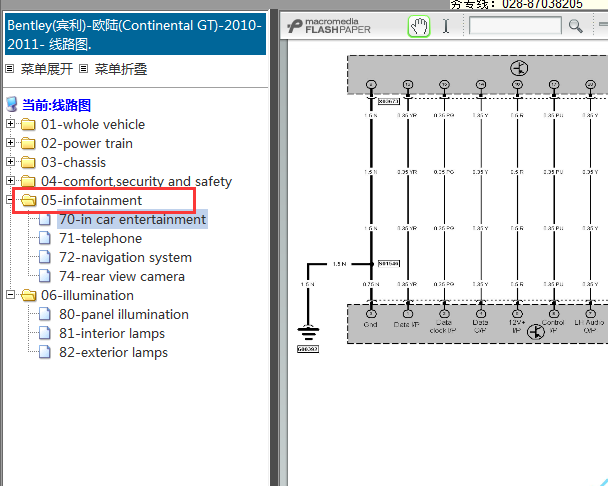Click the page icon beside 82-exterior lamps
Screen dimensions: 608x486
[45, 352]
